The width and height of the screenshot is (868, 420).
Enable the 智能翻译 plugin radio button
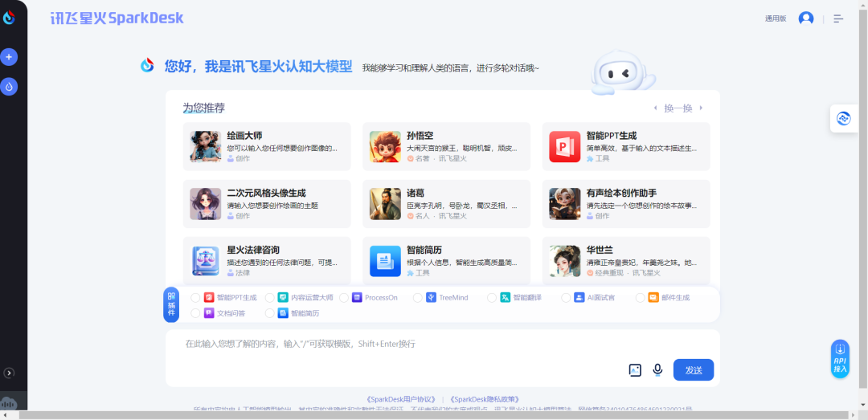(492, 298)
